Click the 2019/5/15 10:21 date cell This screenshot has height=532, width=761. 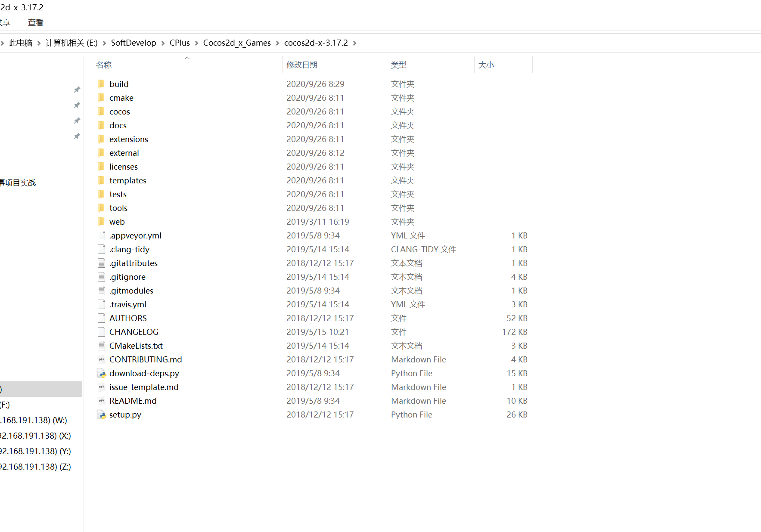click(317, 332)
